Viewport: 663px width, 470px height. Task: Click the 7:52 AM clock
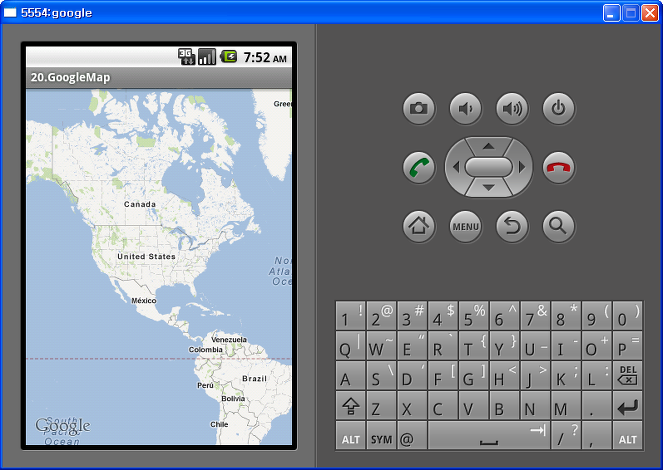pyautogui.click(x=265, y=57)
